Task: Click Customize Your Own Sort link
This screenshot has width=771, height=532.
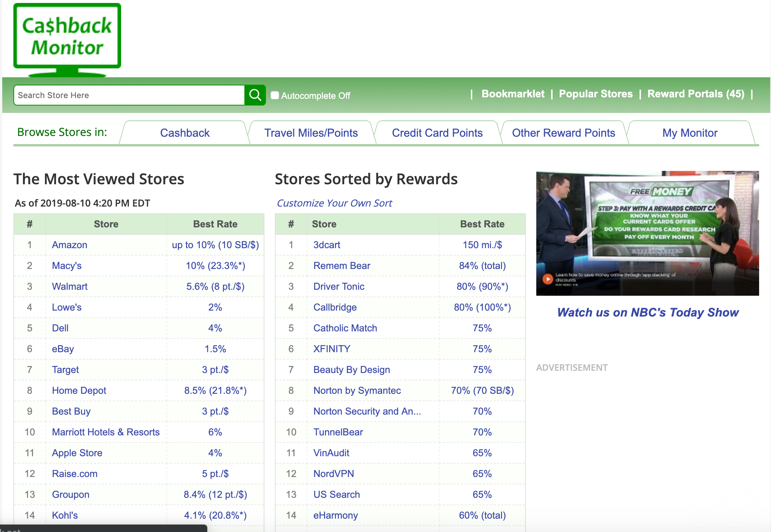Action: click(334, 203)
